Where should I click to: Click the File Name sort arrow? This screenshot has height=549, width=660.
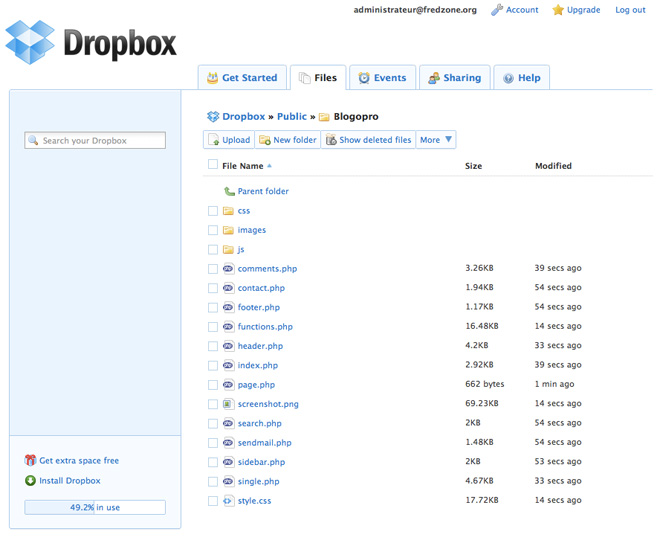point(269,166)
